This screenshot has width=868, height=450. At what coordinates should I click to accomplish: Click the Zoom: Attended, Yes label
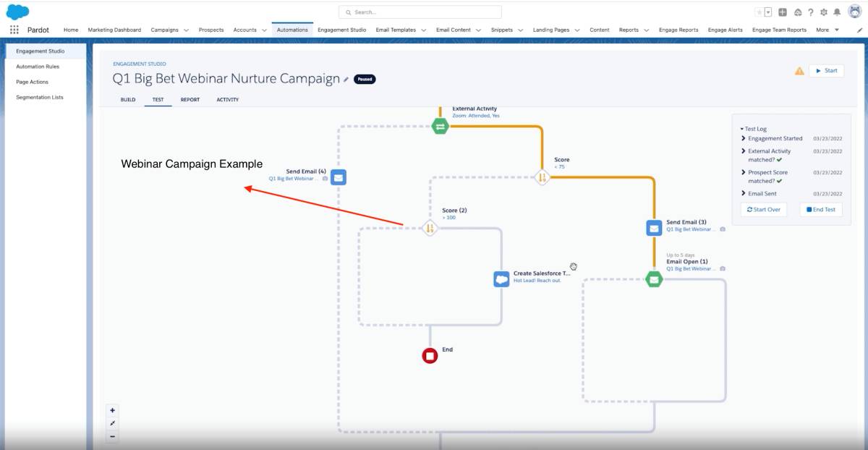(x=476, y=116)
